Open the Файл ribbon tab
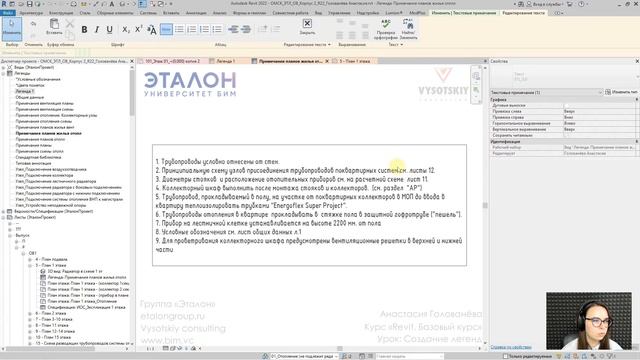The image size is (640, 360). click(7, 13)
